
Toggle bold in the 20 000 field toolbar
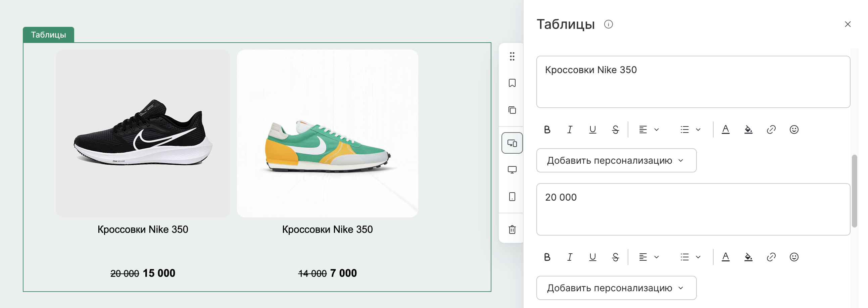(x=547, y=257)
